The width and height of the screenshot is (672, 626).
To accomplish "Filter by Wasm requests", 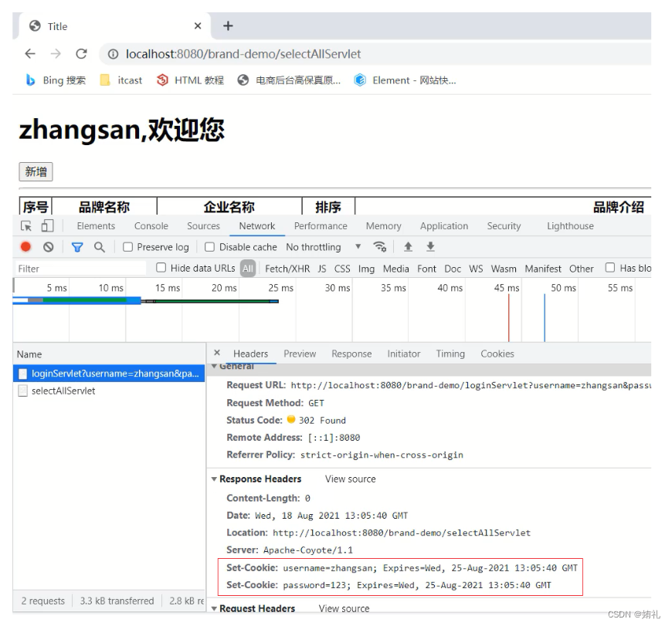I will tap(504, 269).
